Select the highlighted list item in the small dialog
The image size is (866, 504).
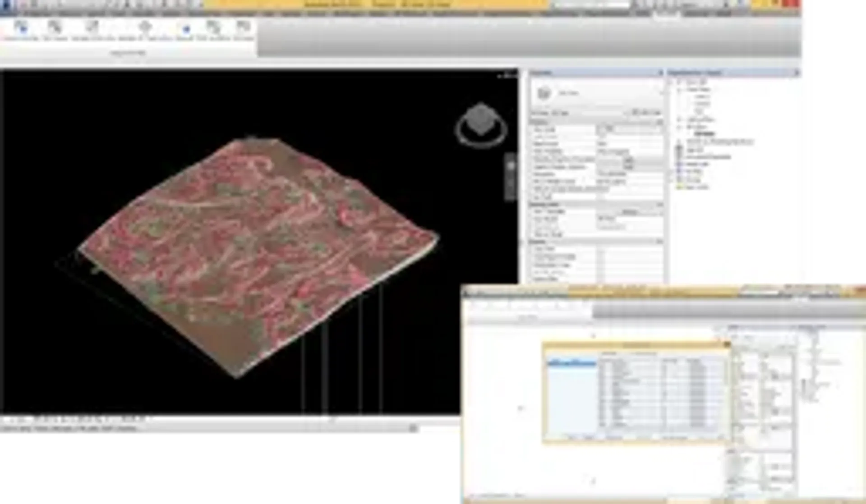[x=571, y=363]
